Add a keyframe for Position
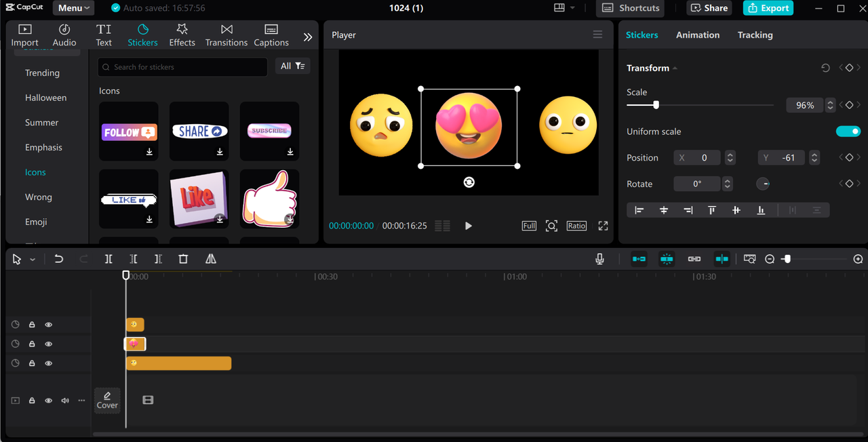868x442 pixels. coord(849,157)
